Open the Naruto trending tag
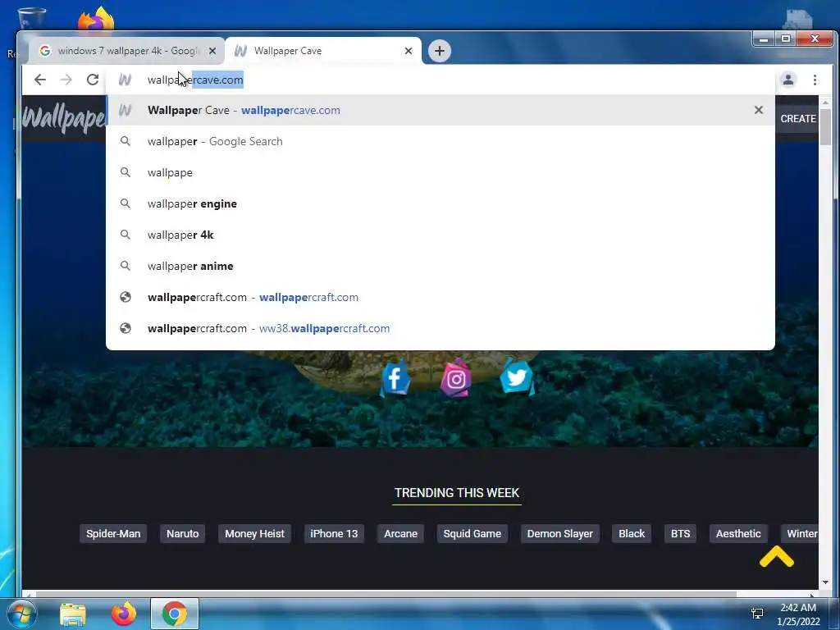Image resolution: width=840 pixels, height=630 pixels. (182, 533)
